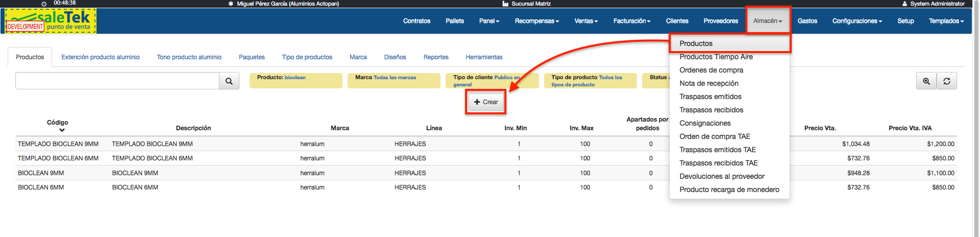Image resolution: width=980 pixels, height=237 pixels.
Task: Go to the Herramientas tab
Action: point(484,57)
